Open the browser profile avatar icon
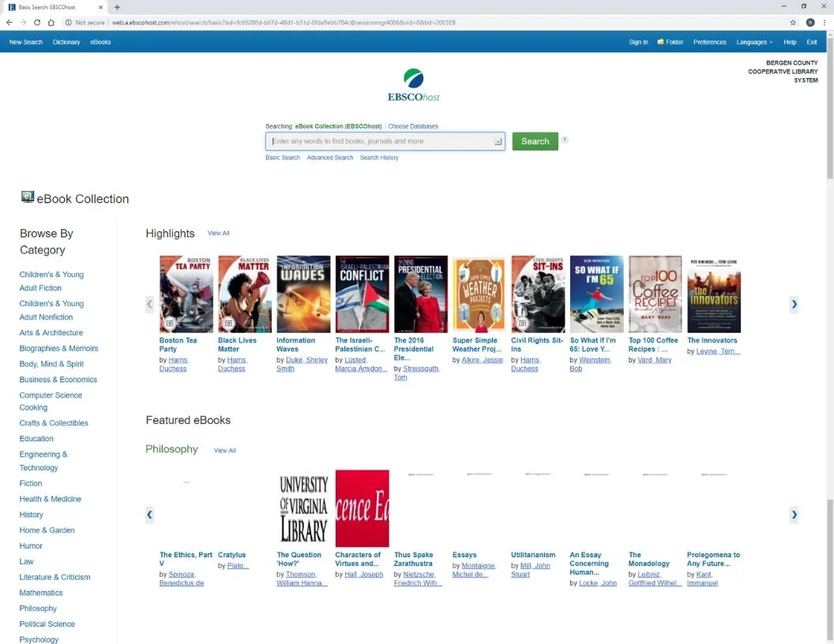 (x=810, y=22)
